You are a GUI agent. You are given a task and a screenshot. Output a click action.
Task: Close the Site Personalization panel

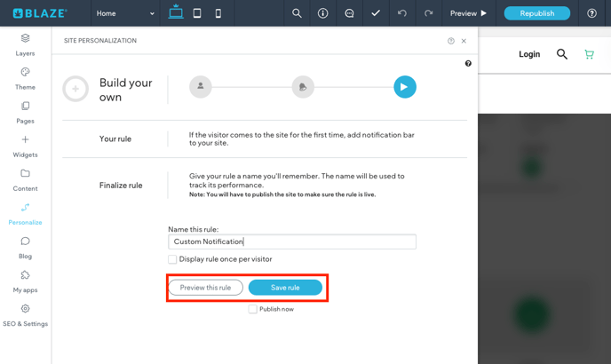pos(464,41)
